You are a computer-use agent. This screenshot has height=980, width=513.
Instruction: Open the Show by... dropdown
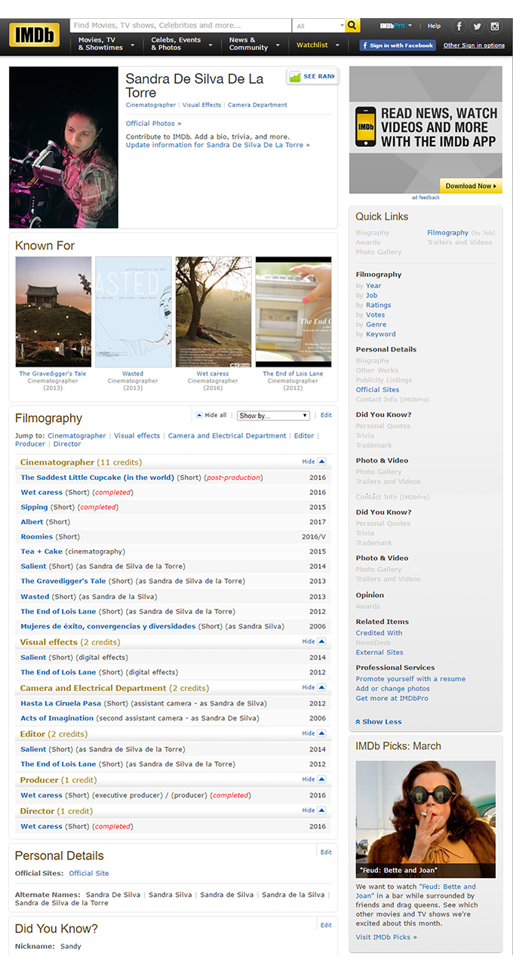[273, 416]
